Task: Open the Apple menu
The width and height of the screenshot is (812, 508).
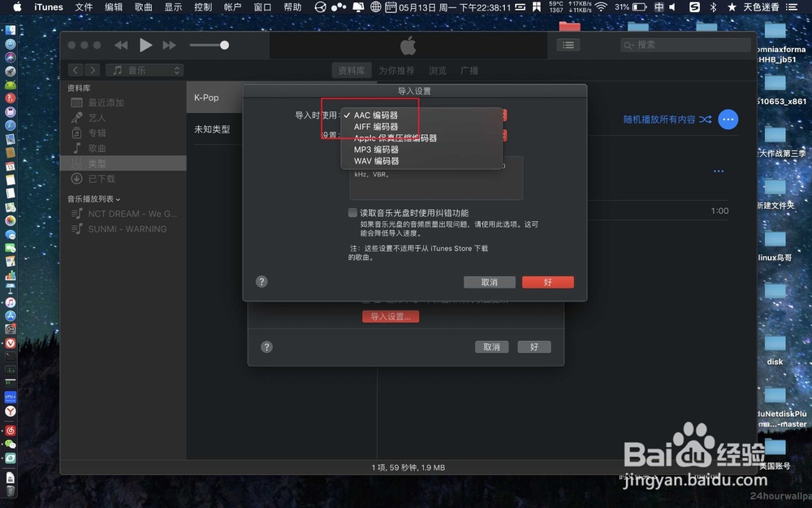Action: (x=17, y=7)
